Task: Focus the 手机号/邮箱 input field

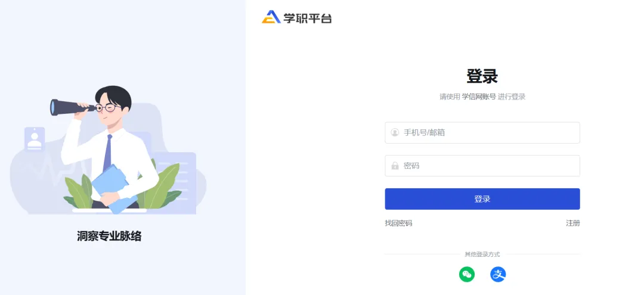Action: click(489, 132)
